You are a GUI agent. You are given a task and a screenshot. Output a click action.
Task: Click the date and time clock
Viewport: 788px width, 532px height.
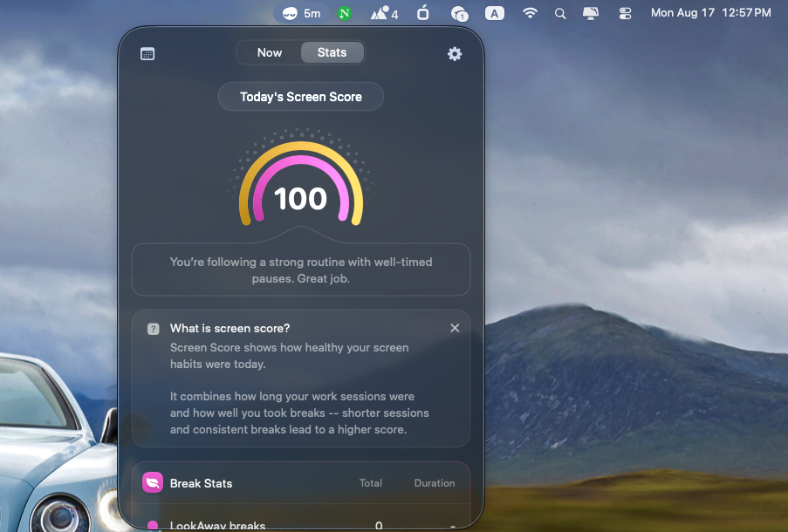pos(710,13)
